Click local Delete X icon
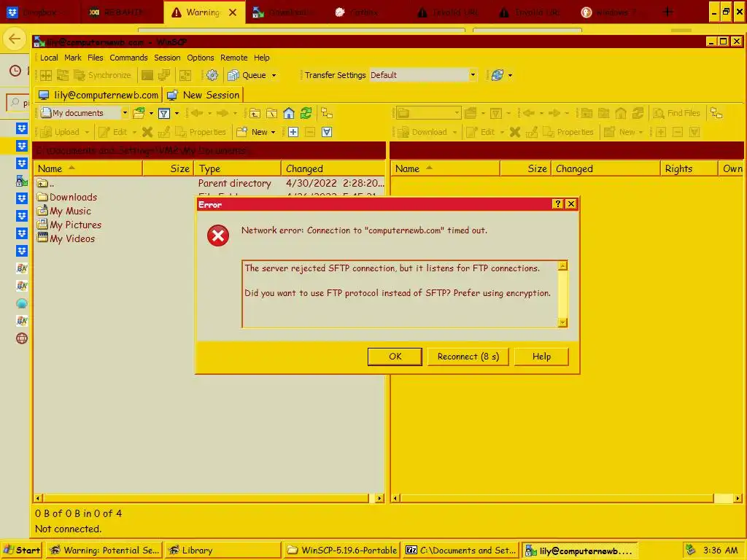747x560 pixels. (x=147, y=132)
